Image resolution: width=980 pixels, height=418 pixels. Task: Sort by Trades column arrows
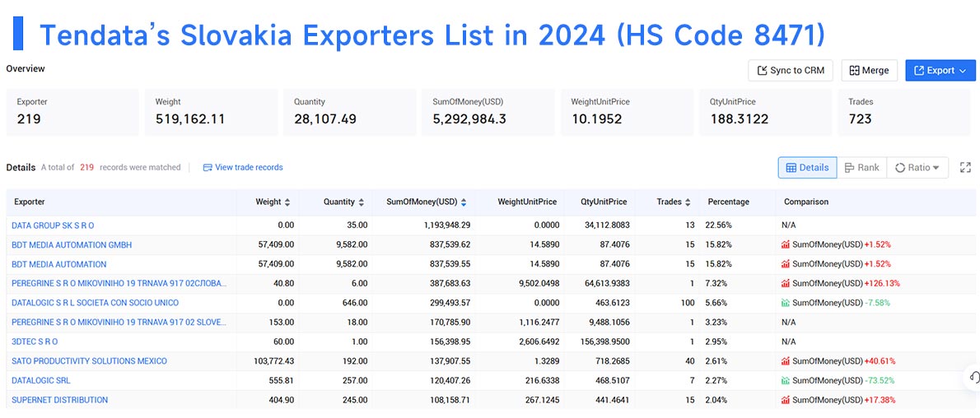point(688,202)
